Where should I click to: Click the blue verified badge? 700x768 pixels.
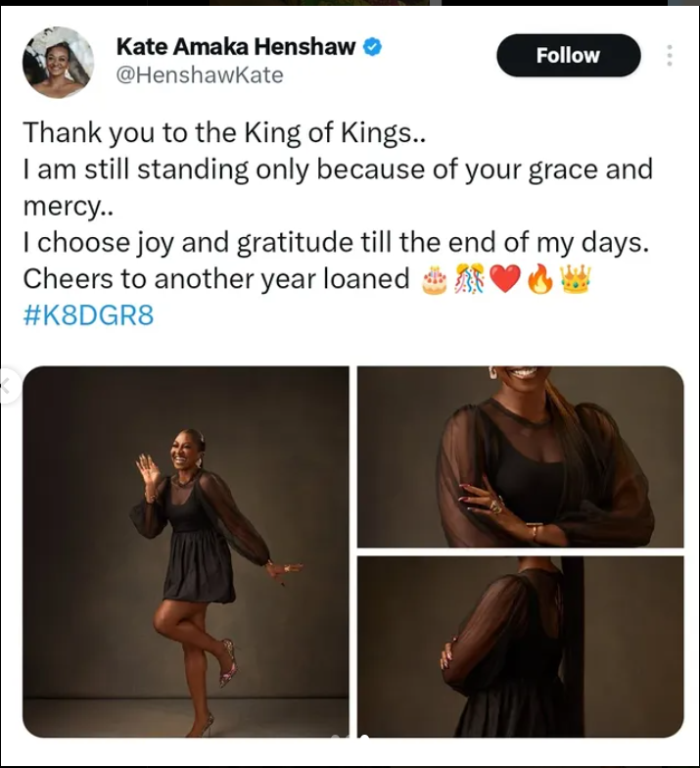point(372,47)
